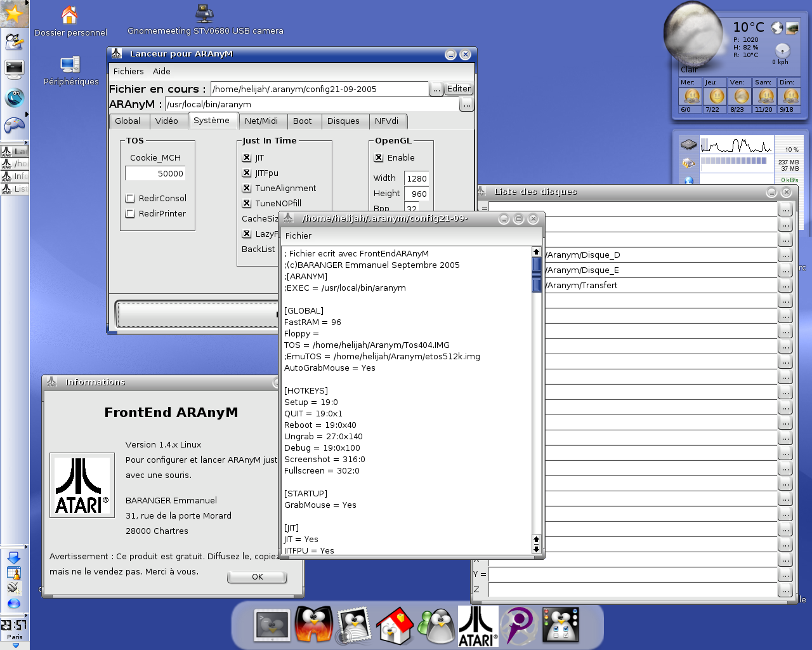Click browse button next to Fichier en cours
This screenshot has width=812, height=650.
(436, 90)
